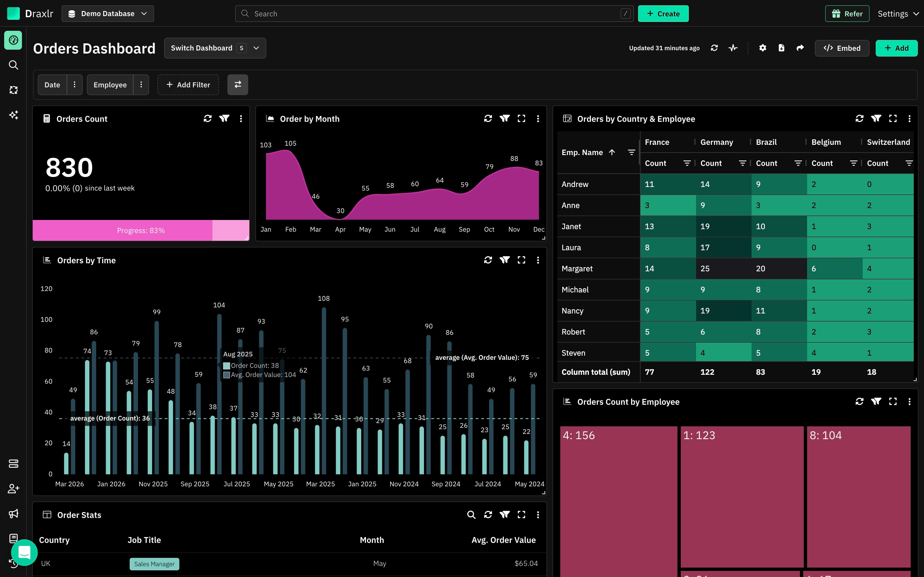Open filter icon on Order by Month
Screen dimensions: 924x577
point(504,119)
